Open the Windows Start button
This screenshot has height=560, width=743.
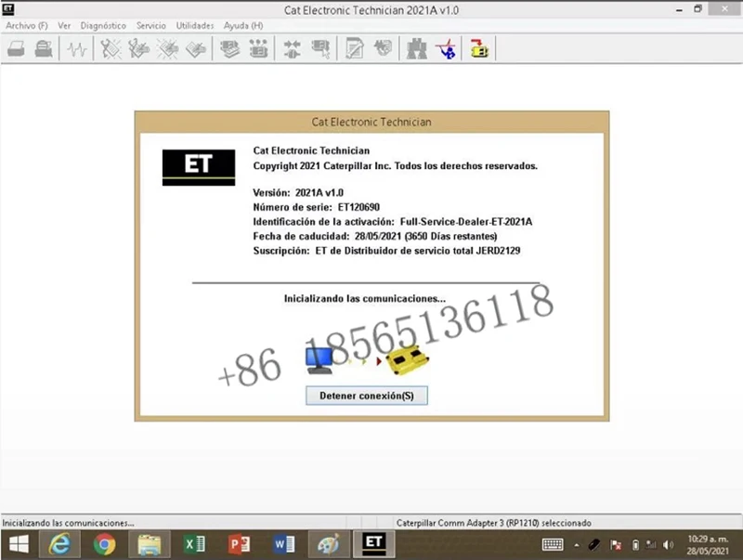tap(19, 544)
